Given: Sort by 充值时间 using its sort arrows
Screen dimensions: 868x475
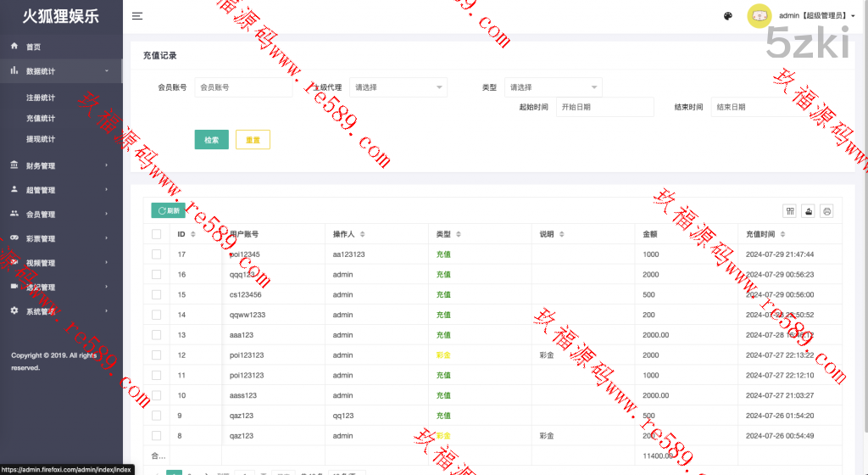Looking at the screenshot, I should [782, 234].
